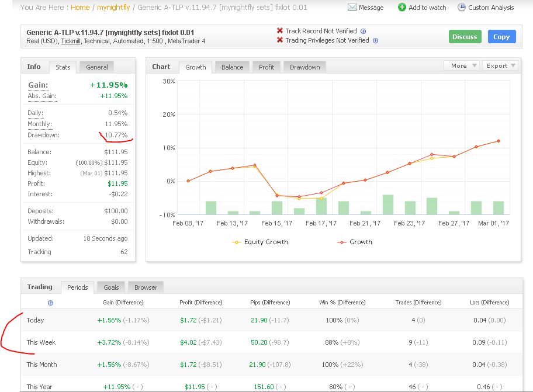The image size is (533, 392).
Task: Click the Drawdown value 10.77%
Action: [x=116, y=135]
